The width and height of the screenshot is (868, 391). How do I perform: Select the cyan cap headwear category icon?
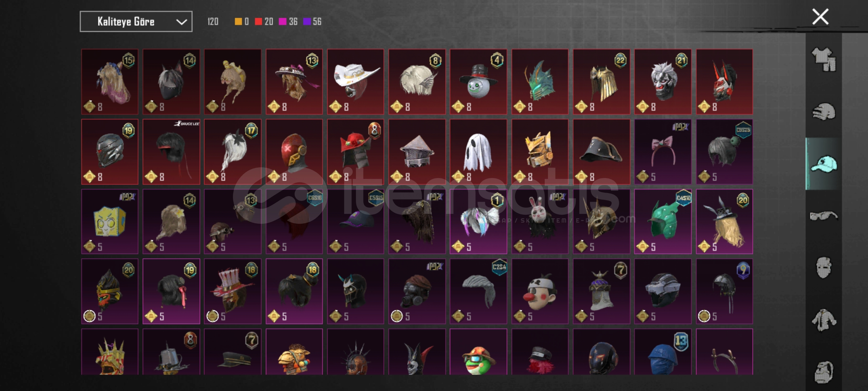pos(824,164)
